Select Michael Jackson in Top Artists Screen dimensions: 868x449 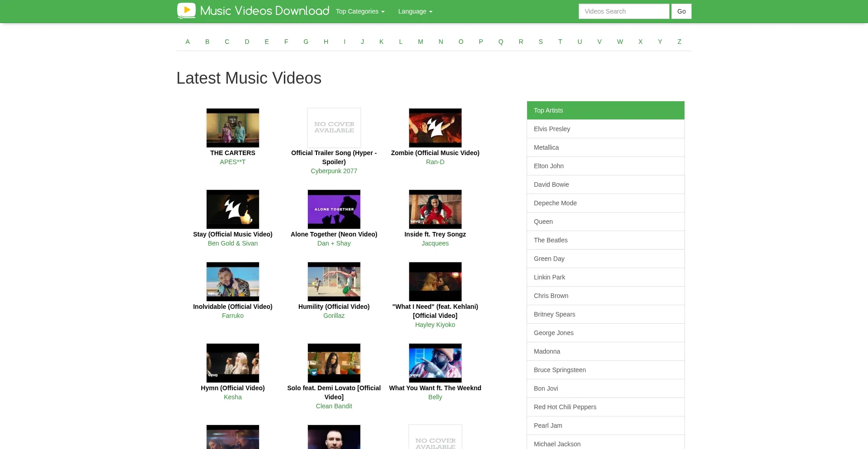[x=606, y=442]
